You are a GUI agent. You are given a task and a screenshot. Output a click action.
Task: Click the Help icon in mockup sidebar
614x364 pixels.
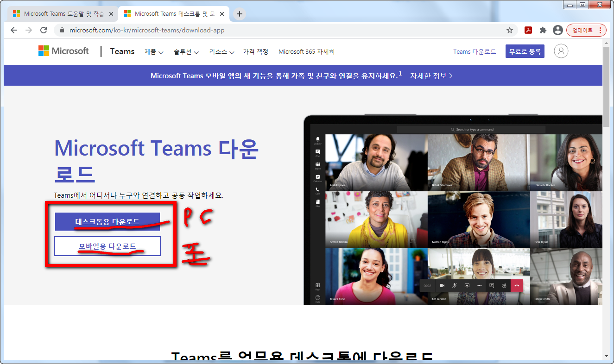point(318,299)
